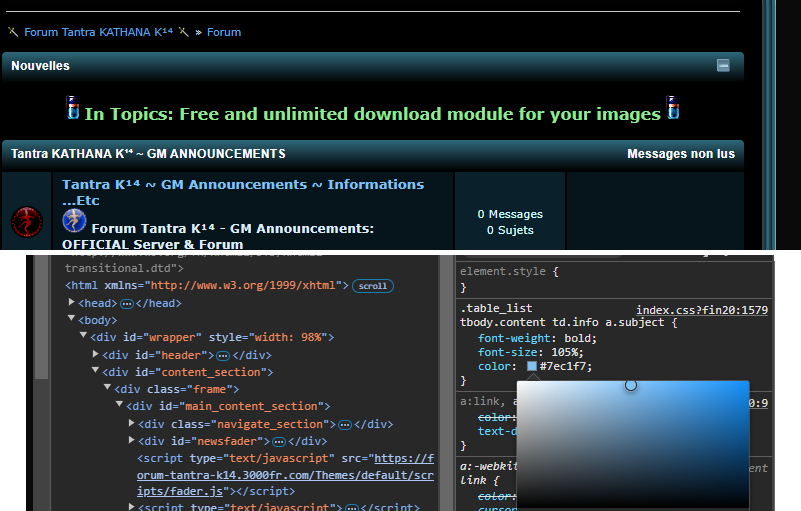Open index.css?fin20:1579 stylesheet source link
The width and height of the screenshot is (801, 511).
point(702,310)
